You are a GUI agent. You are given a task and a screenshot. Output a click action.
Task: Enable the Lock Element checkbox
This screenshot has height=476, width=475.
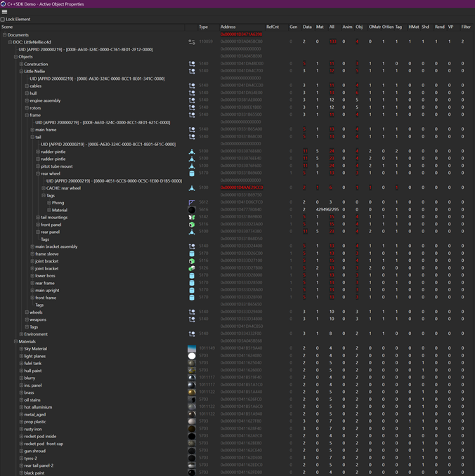click(x=3, y=19)
